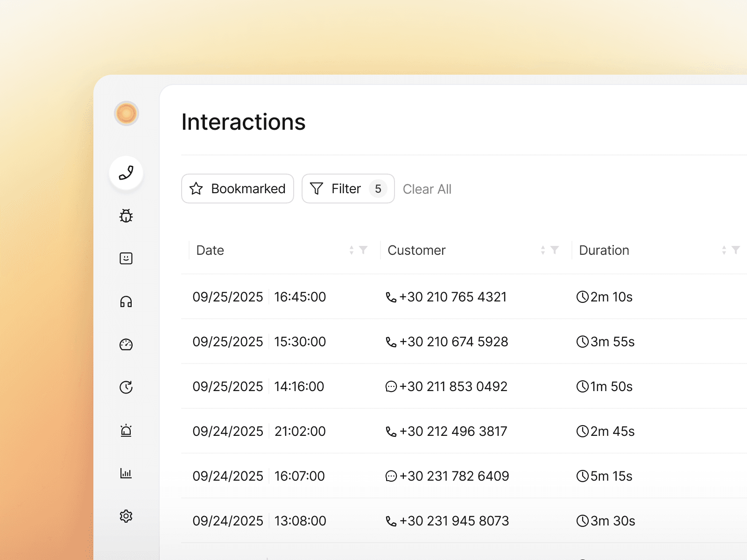Viewport: 747px width, 560px height.
Task: Sort the Customer column
Action: pyautogui.click(x=543, y=250)
